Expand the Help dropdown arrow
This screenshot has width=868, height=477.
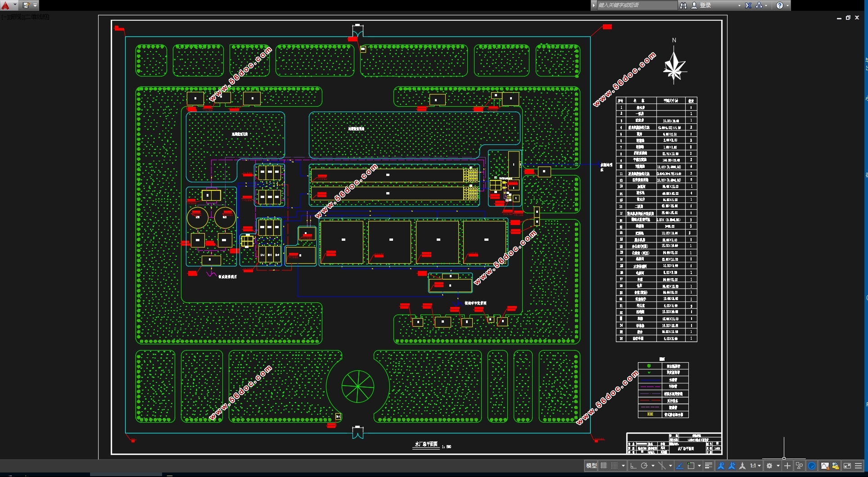pyautogui.click(x=787, y=5)
